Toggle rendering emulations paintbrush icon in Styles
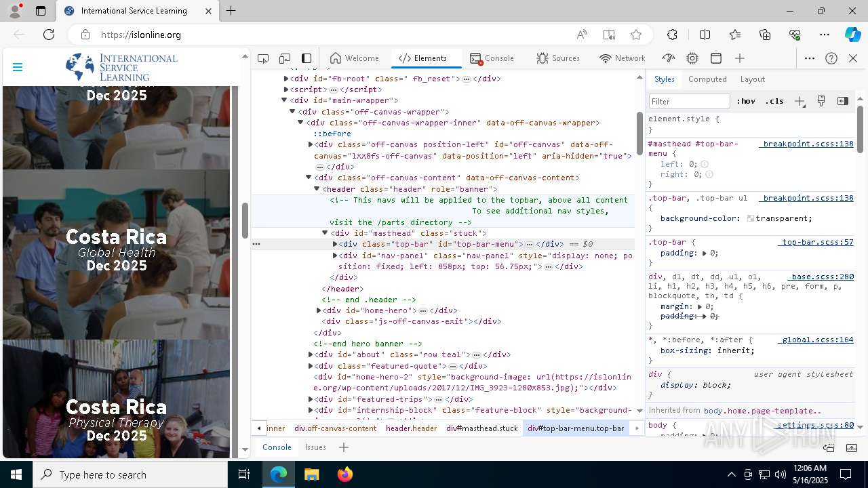 [x=821, y=101]
